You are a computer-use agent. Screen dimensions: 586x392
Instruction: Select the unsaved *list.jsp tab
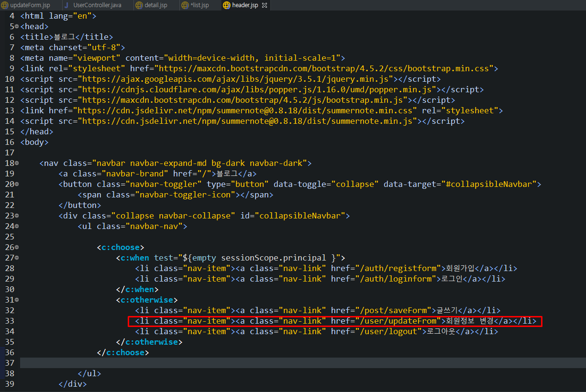(x=199, y=5)
